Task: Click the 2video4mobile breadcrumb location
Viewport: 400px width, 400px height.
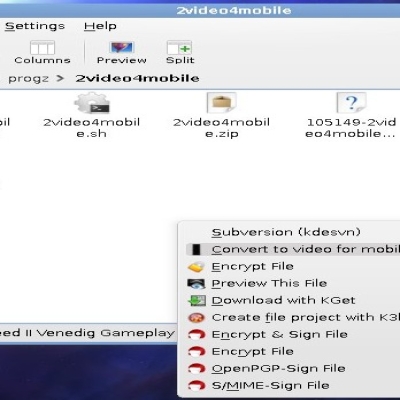Action: tap(137, 78)
